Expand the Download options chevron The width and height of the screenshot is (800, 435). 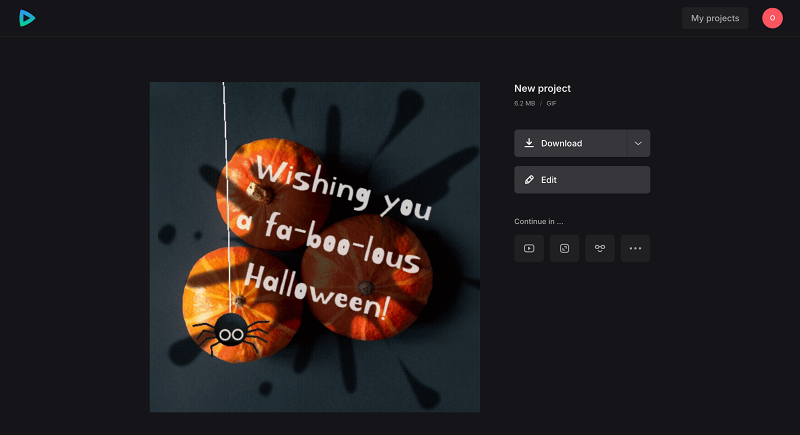638,143
